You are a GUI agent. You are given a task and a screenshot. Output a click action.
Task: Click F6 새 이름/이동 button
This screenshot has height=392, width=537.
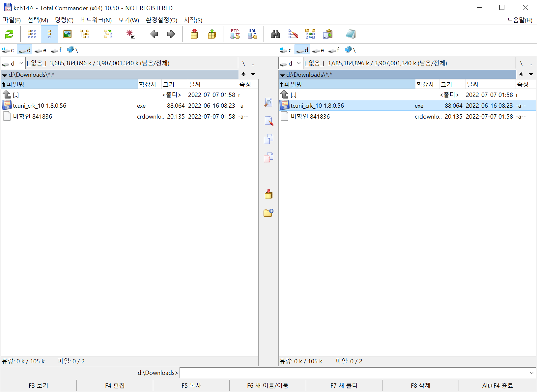point(268,385)
